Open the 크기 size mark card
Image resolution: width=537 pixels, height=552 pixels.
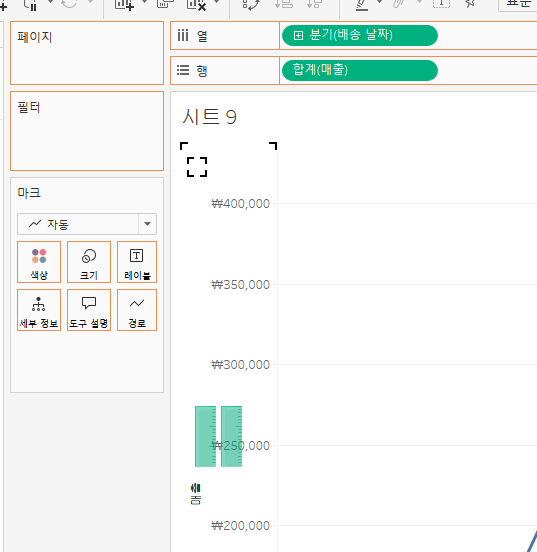pos(89,262)
